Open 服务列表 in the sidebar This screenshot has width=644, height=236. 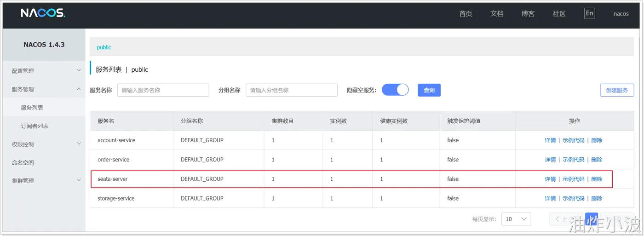32,108
